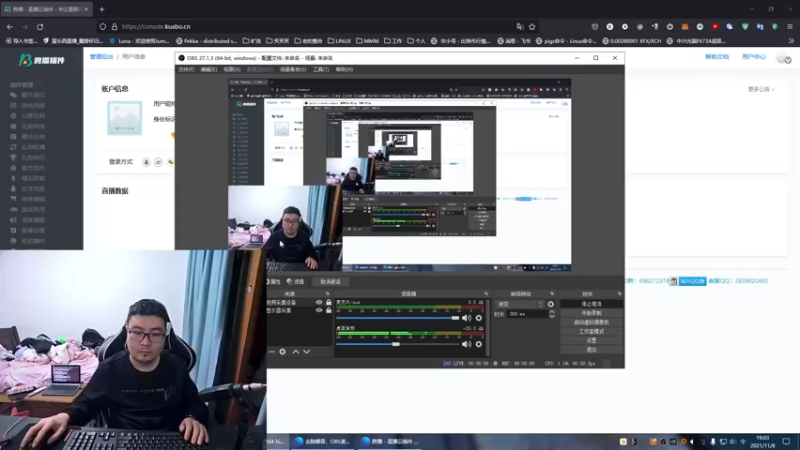Remove selected source with minus button
Image resolution: width=800 pixels, height=450 pixels.
pyautogui.click(x=271, y=352)
